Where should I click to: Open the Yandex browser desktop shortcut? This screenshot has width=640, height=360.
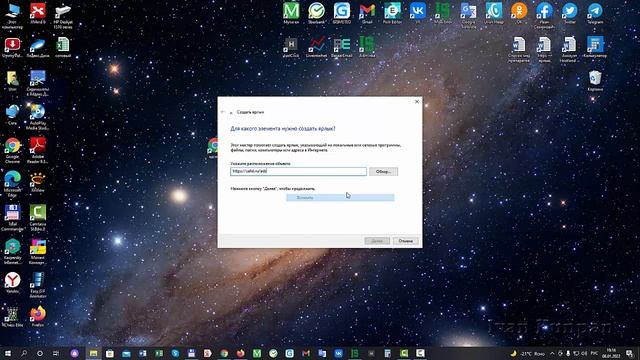(x=13, y=283)
